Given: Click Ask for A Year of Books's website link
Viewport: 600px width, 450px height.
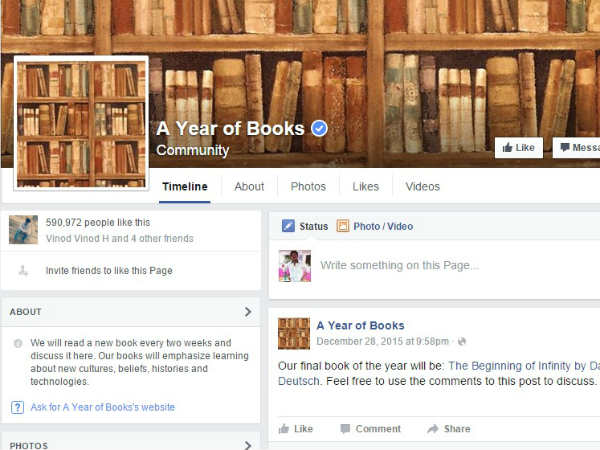Looking at the screenshot, I should [x=103, y=407].
